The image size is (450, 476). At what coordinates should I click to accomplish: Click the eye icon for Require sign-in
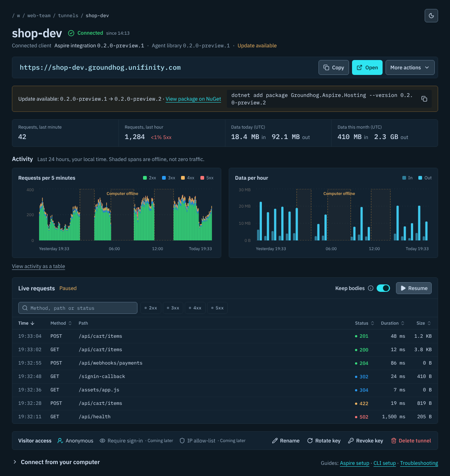102,441
